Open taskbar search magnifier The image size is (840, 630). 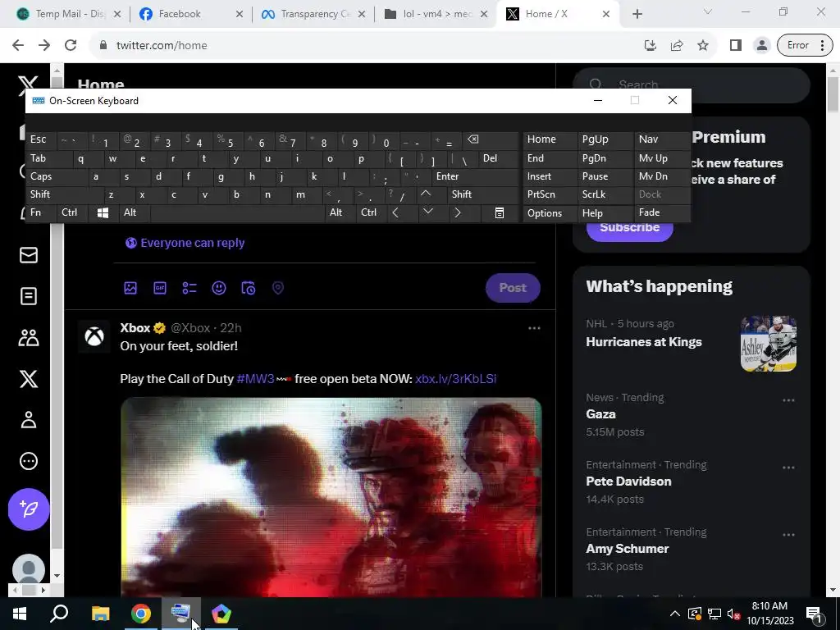pyautogui.click(x=59, y=614)
